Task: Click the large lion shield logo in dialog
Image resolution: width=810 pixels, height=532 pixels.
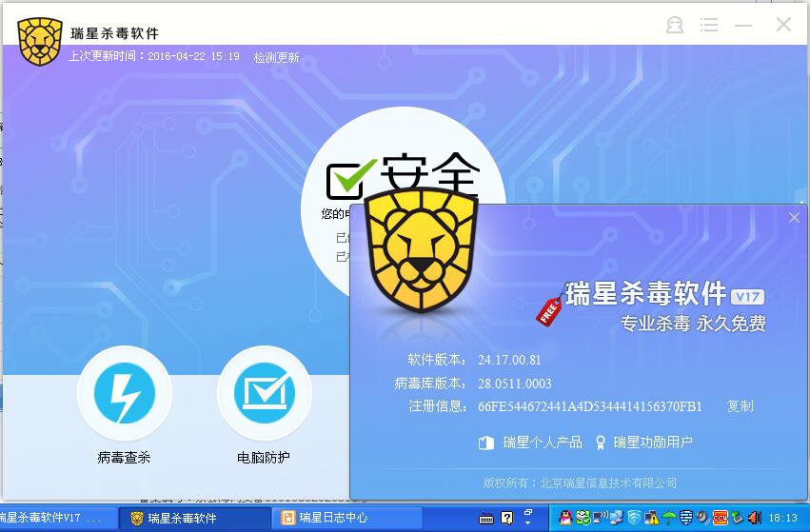Action: [421, 250]
